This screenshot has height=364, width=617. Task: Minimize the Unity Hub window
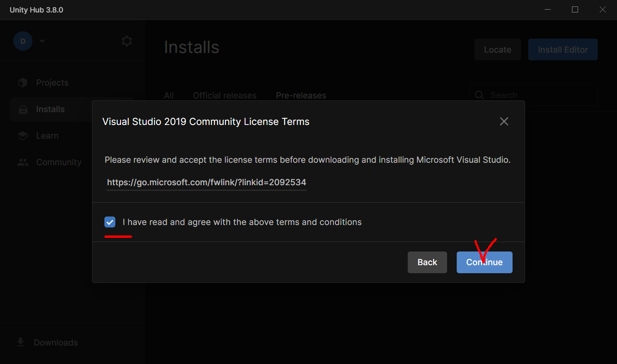548,10
